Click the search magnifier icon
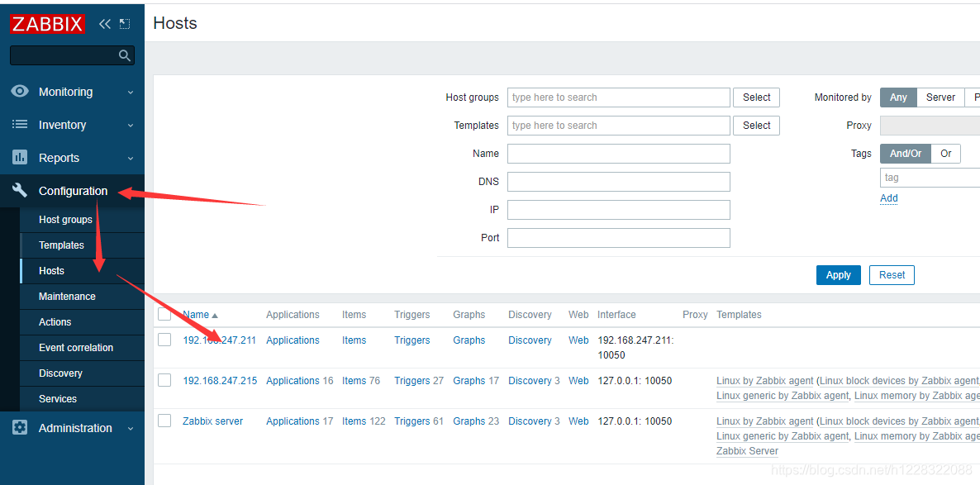The height and width of the screenshot is (485, 980). [x=125, y=55]
